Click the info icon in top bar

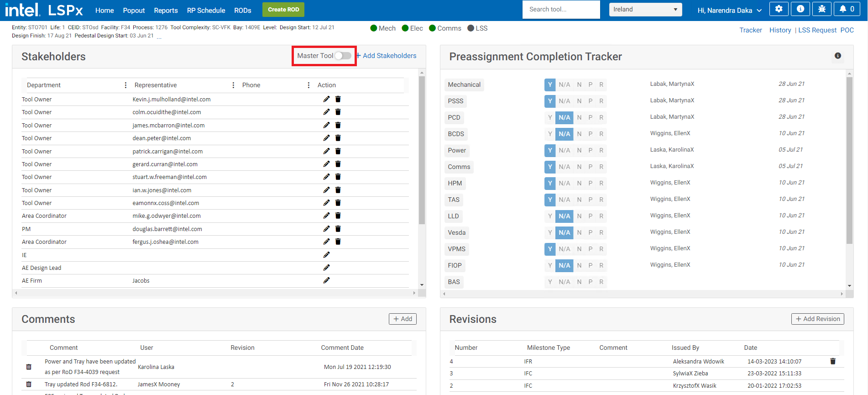point(800,9)
